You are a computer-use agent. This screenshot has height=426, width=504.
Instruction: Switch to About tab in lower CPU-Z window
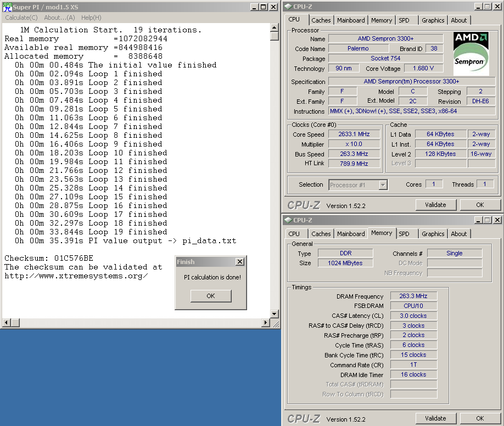pyautogui.click(x=458, y=234)
